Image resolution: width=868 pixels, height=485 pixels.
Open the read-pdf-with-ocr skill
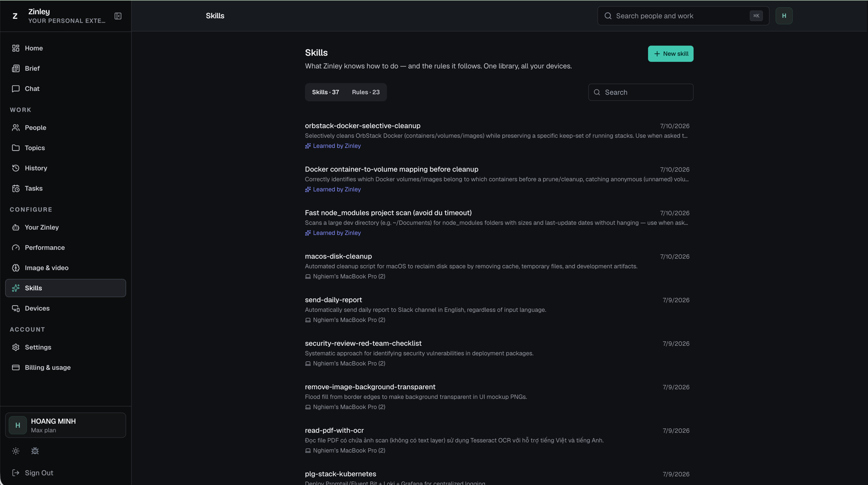(x=334, y=430)
